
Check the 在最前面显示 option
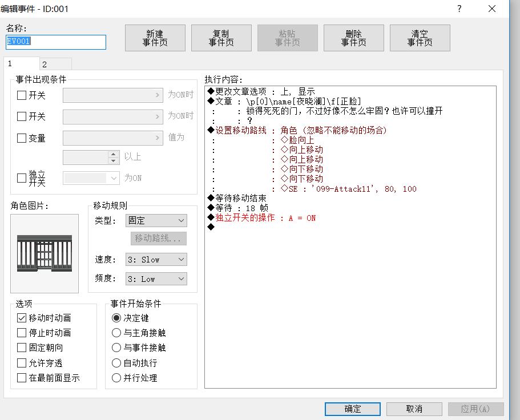click(x=22, y=378)
